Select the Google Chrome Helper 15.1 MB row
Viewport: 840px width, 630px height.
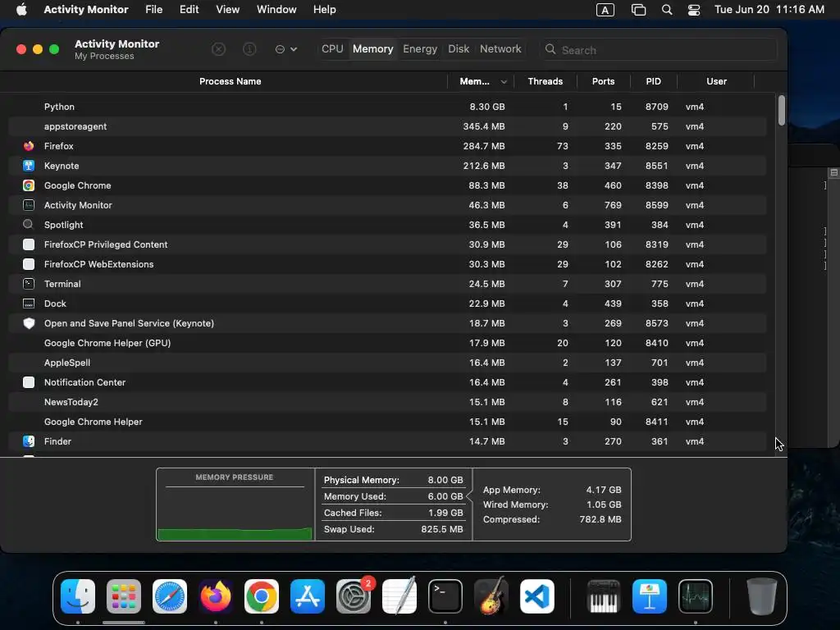[387, 422]
